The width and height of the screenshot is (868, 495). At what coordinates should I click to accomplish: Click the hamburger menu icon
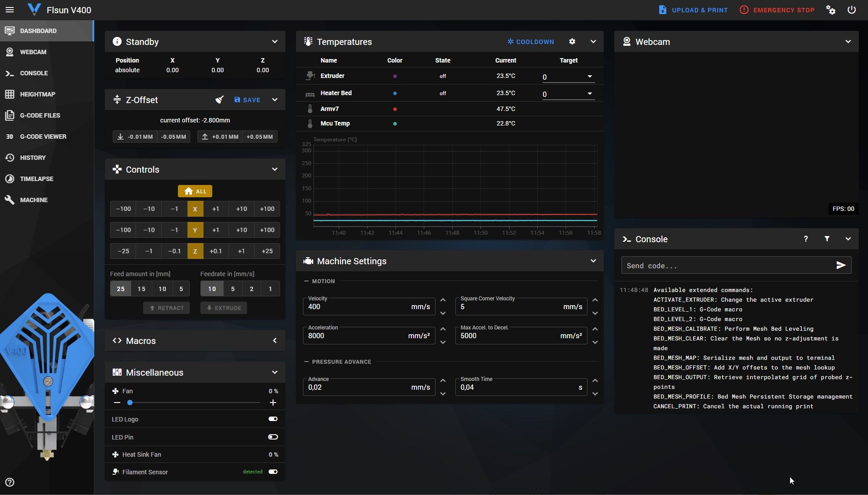tap(10, 10)
